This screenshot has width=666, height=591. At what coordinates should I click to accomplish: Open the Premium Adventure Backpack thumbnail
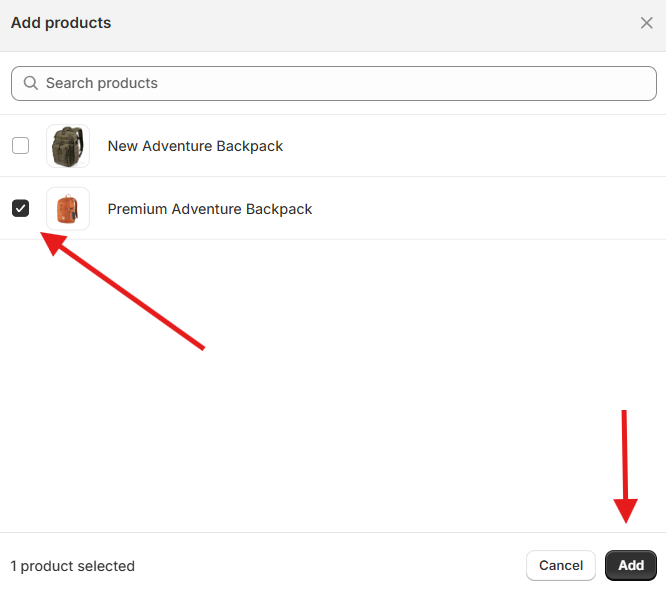(68, 209)
